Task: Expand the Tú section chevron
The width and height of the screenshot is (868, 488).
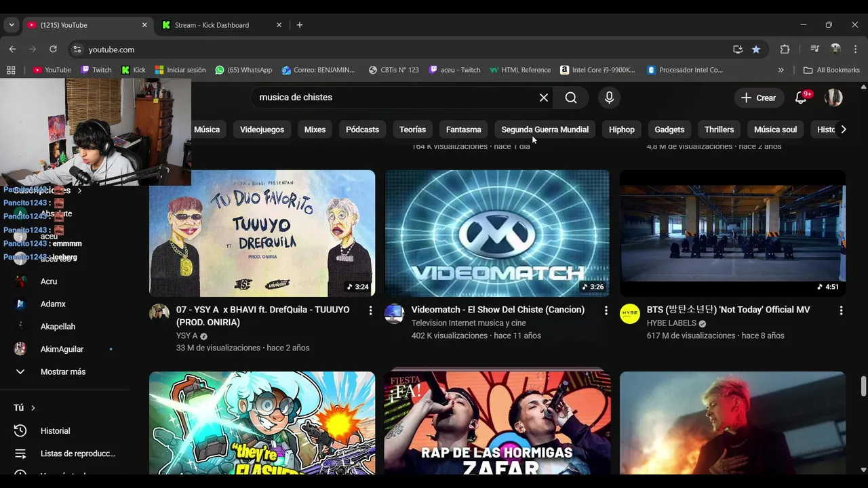Action: coord(33,408)
